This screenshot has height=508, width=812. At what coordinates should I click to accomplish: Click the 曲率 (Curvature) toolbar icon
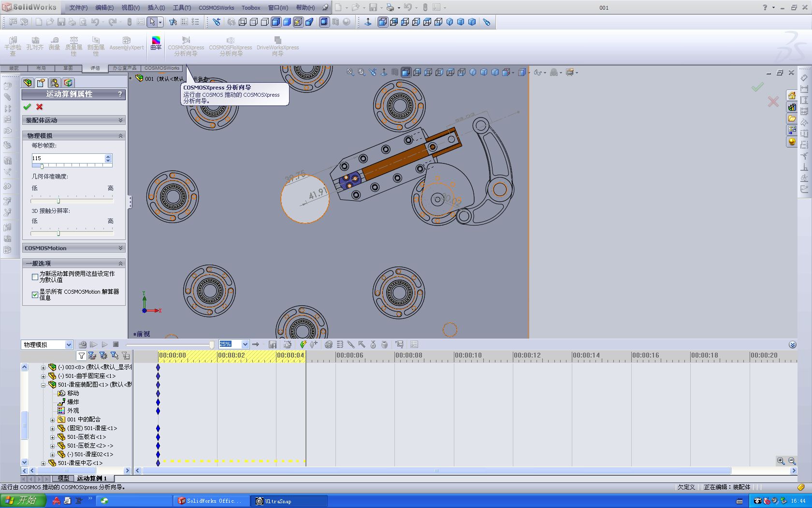[x=156, y=43]
